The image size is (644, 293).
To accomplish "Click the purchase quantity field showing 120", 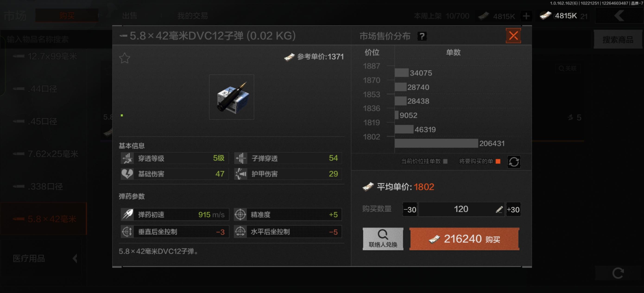I will pos(461,209).
